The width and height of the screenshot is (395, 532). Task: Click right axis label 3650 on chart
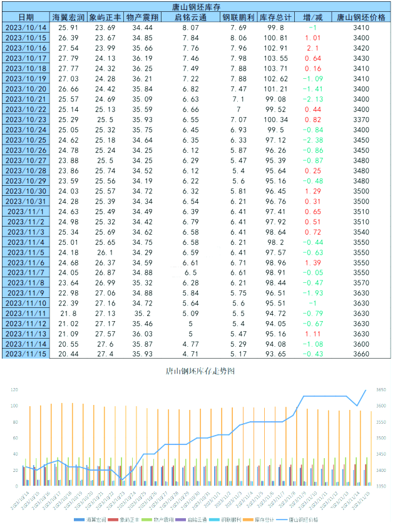(x=381, y=389)
